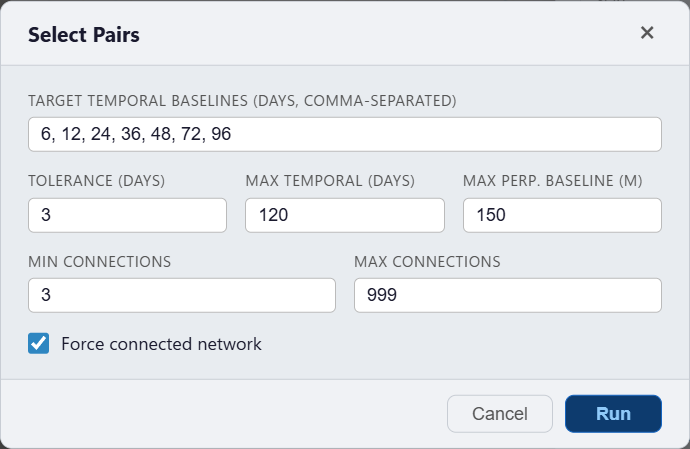Focus the target temporal baselines field
The height and width of the screenshot is (449, 690).
pyautogui.click(x=345, y=134)
